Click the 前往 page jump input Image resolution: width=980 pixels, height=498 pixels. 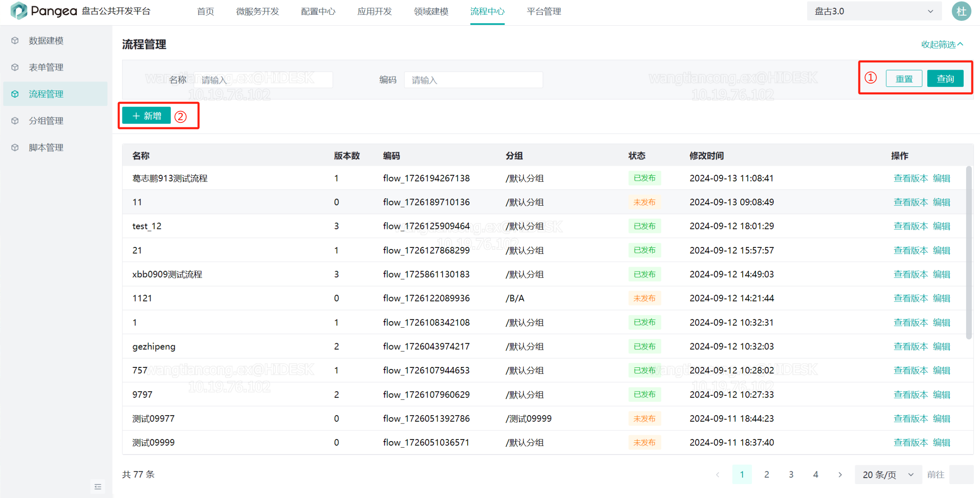[x=961, y=475]
